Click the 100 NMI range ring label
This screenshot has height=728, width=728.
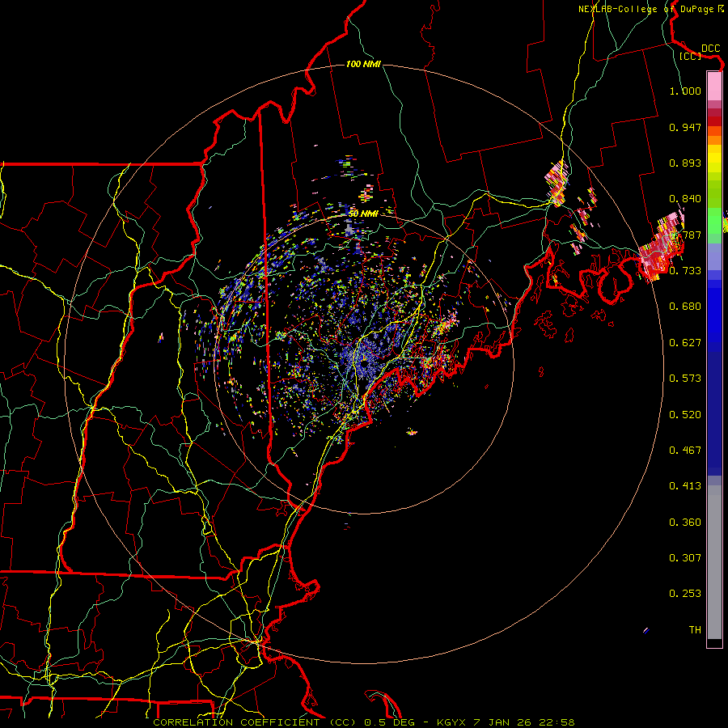click(x=363, y=64)
